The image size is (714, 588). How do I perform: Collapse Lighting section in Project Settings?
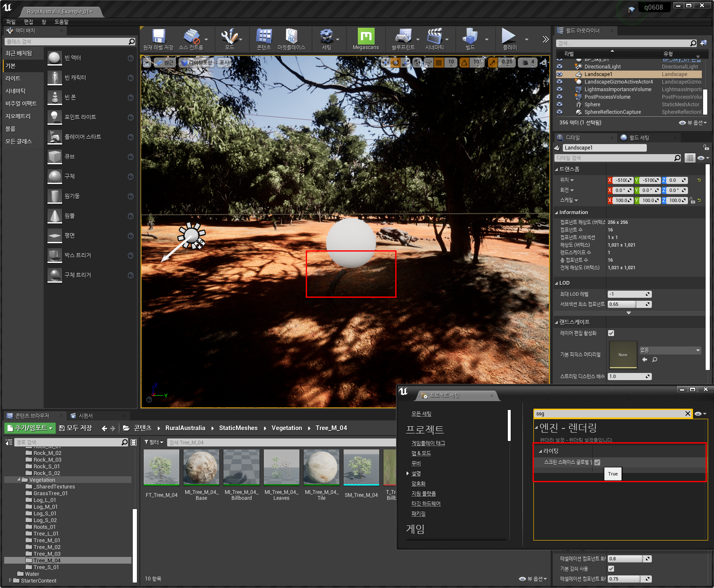click(x=541, y=451)
